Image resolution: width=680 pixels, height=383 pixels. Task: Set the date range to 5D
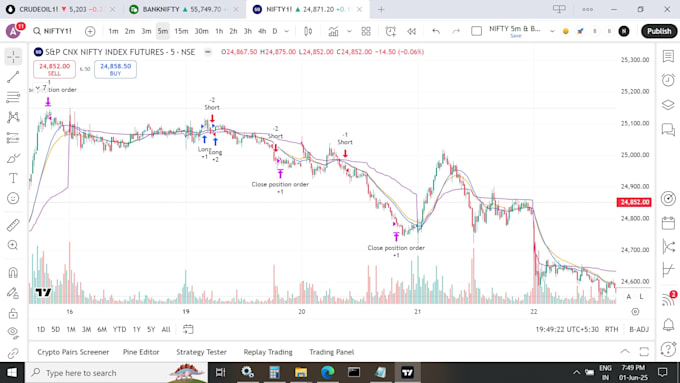[56, 329]
